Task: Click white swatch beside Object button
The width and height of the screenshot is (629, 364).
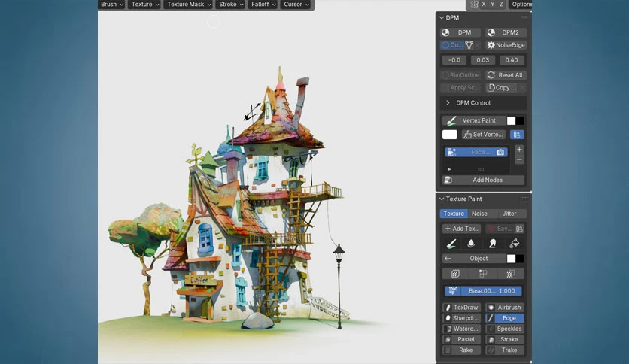Action: [x=511, y=259]
